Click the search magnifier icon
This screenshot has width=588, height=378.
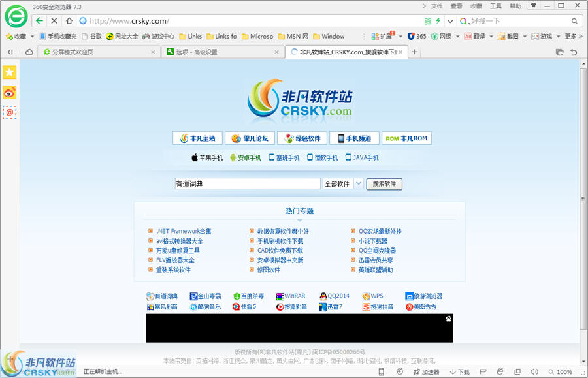point(574,22)
